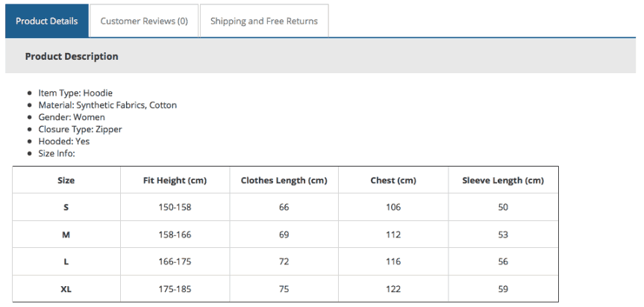
Task: Switch to Customer Reviews (0) tab
Action: point(144,21)
